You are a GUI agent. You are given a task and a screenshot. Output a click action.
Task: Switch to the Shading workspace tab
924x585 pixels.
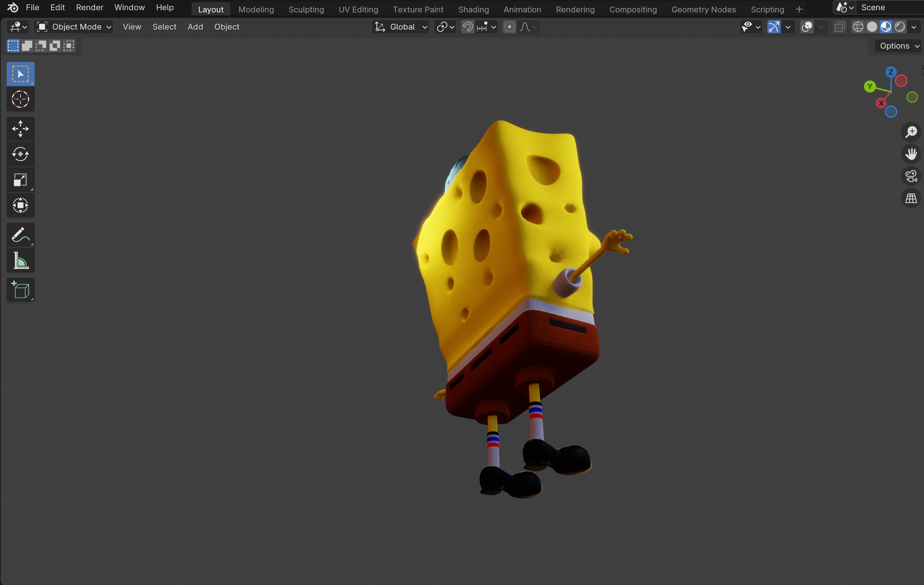(x=473, y=9)
